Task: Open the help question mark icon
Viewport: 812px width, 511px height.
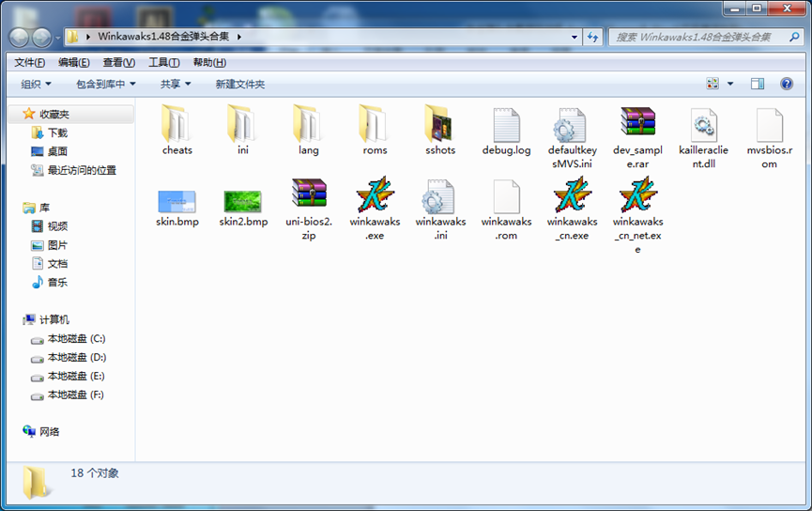Action: tap(786, 84)
